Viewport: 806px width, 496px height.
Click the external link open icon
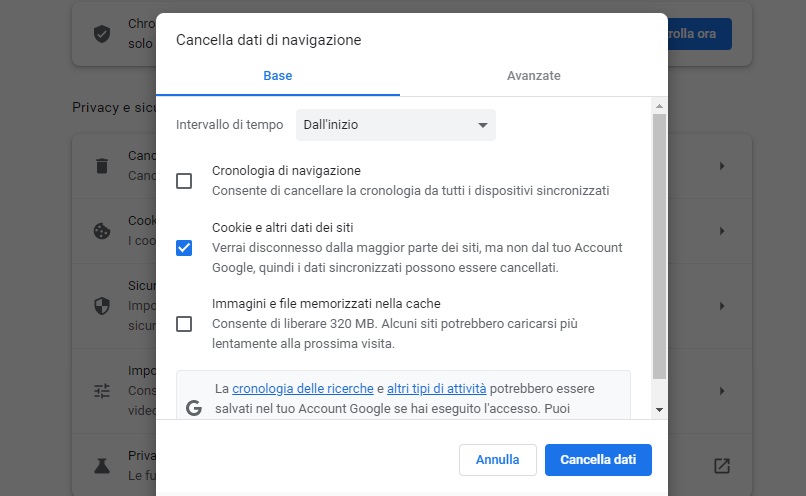(x=721, y=465)
